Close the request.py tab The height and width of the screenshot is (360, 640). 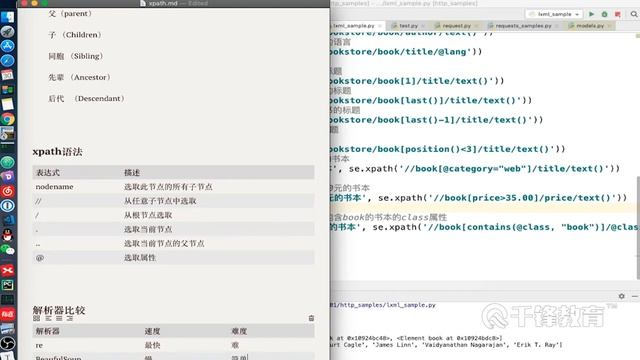click(x=476, y=26)
